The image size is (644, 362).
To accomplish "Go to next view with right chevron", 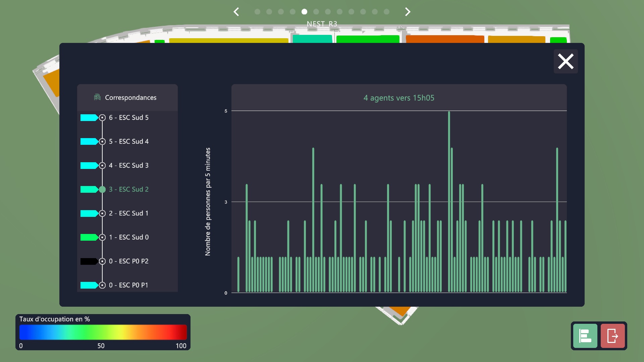I will (408, 12).
